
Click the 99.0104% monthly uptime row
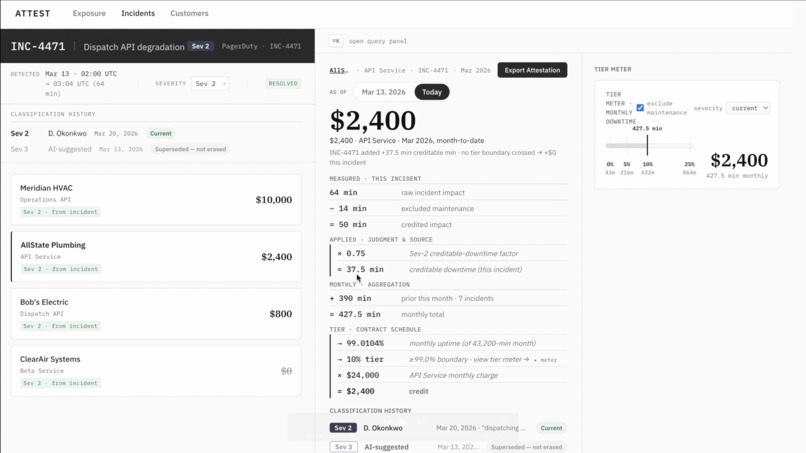pos(451,343)
